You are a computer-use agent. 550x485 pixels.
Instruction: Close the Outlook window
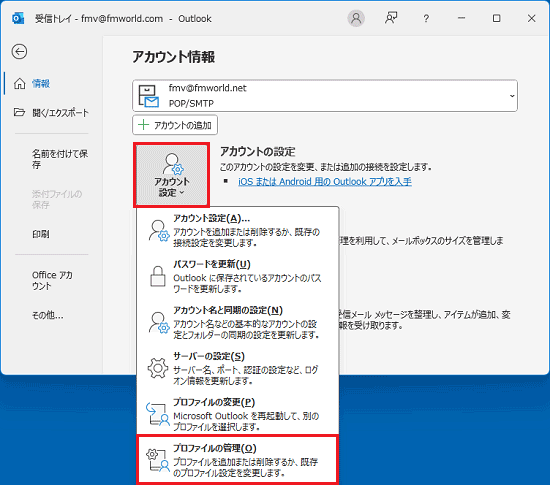point(531,18)
